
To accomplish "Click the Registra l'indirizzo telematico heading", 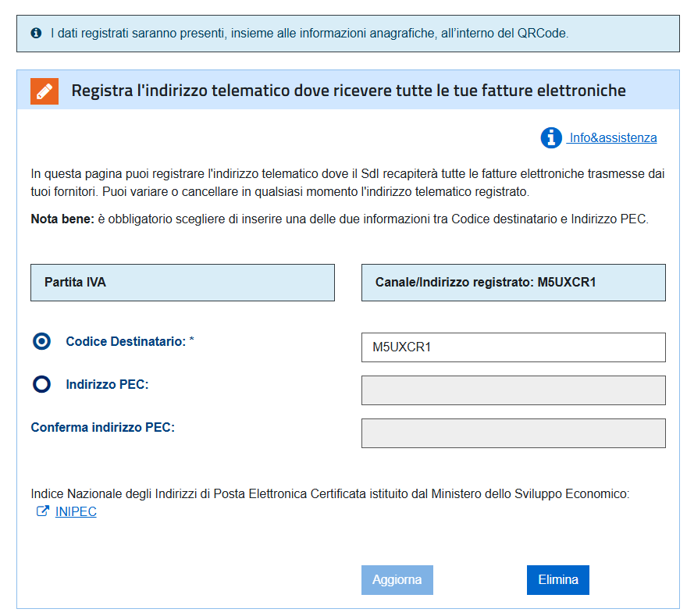I will (x=348, y=91).
